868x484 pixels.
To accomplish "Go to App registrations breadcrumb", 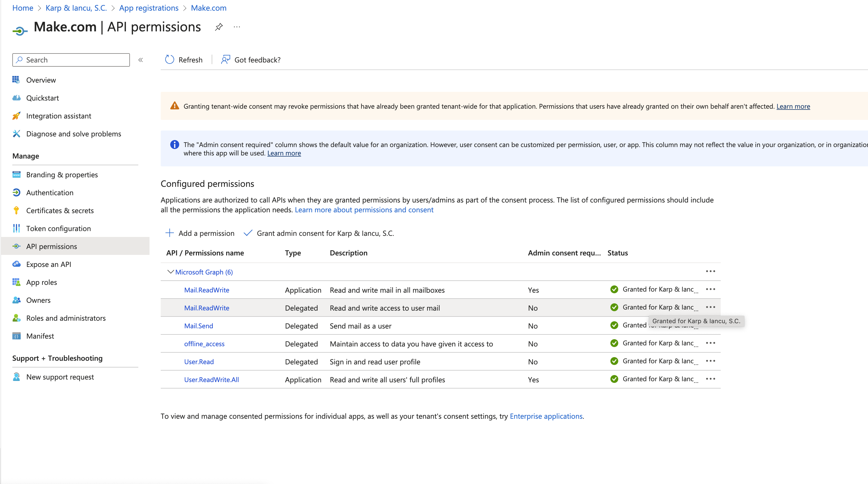I will (x=149, y=8).
